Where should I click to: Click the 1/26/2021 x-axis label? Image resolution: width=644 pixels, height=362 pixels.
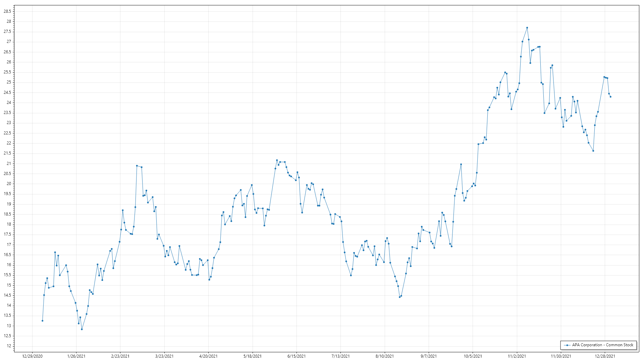pos(76,356)
